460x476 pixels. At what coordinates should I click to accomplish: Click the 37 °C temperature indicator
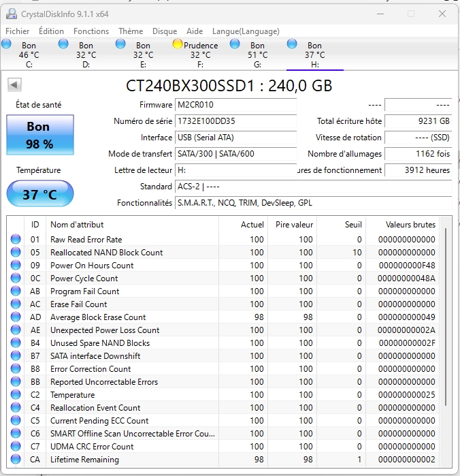[x=39, y=194]
